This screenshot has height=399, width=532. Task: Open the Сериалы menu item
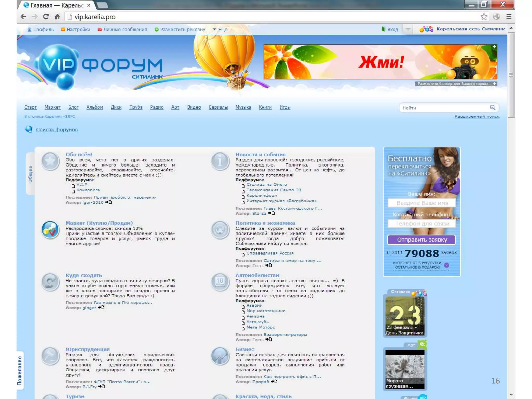coord(218,107)
